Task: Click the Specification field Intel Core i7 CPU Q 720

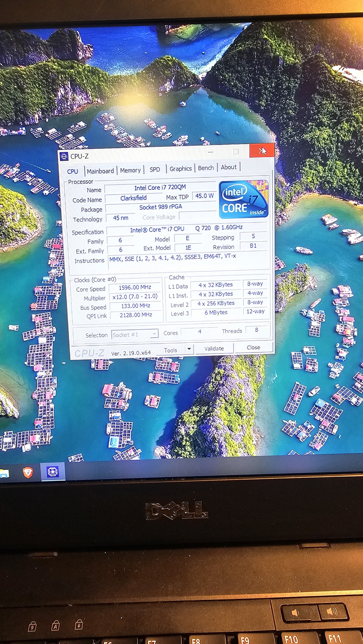Action: [x=186, y=229]
